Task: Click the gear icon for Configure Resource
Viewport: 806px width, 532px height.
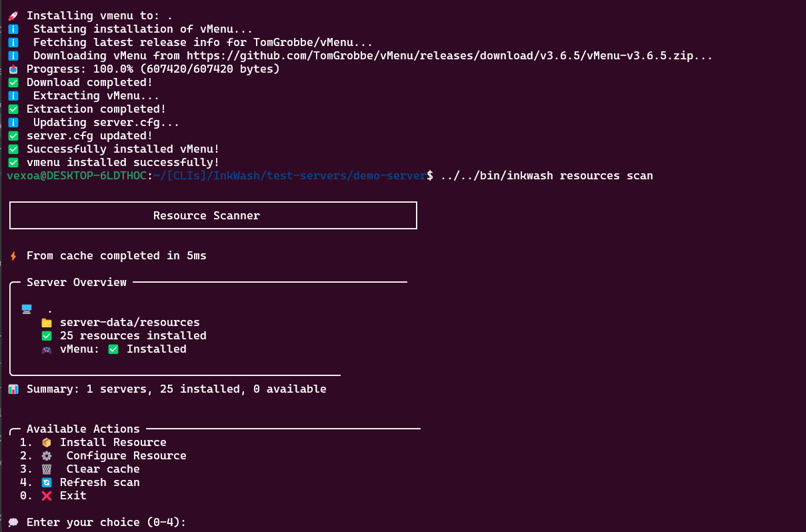Action: (x=47, y=455)
